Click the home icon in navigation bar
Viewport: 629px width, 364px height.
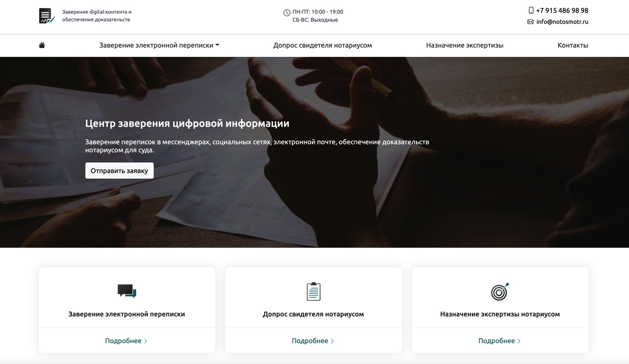(42, 45)
